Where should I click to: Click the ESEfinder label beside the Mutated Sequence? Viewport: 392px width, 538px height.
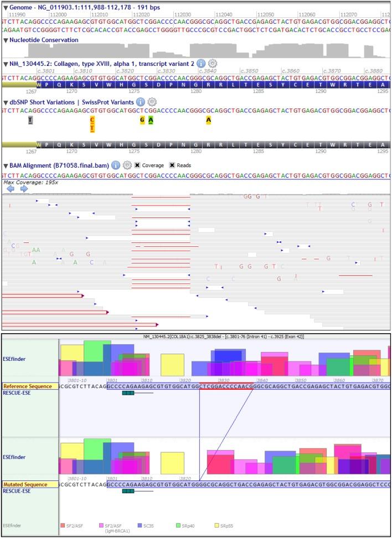pos(14,457)
